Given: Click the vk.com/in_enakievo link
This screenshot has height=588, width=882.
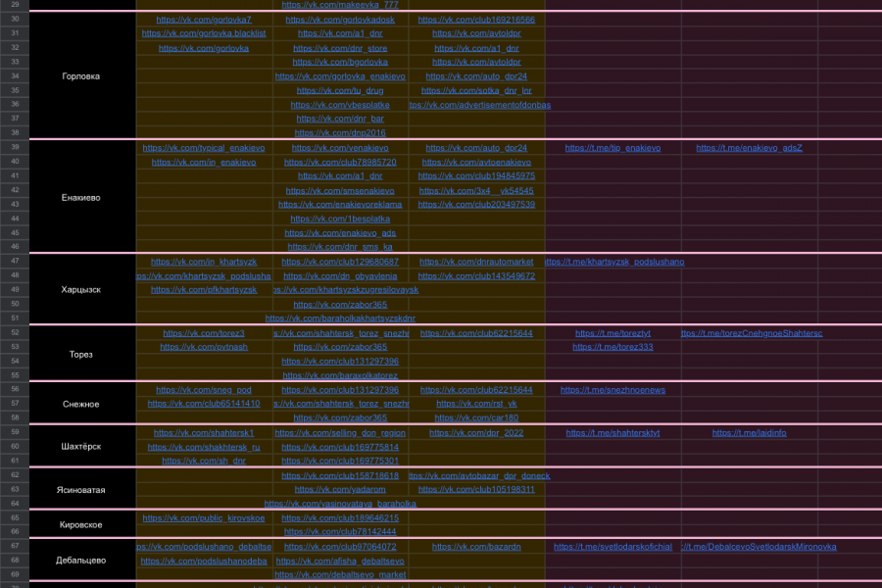Looking at the screenshot, I should (x=204, y=163).
